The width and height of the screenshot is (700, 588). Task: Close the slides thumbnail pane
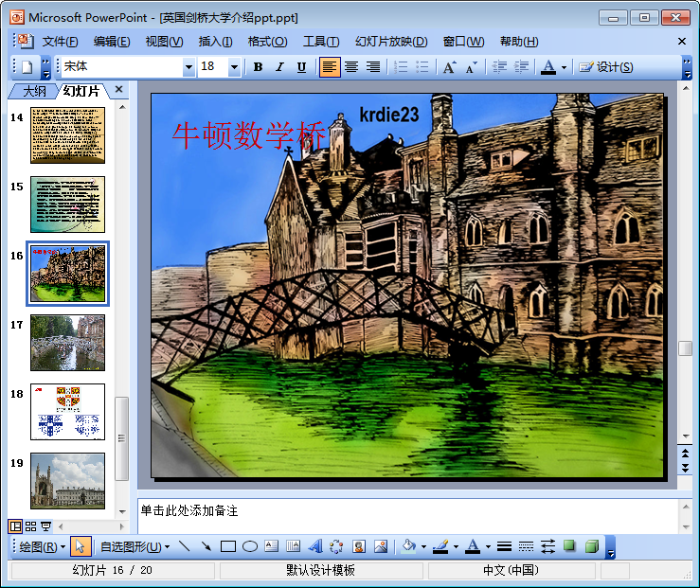(118, 89)
